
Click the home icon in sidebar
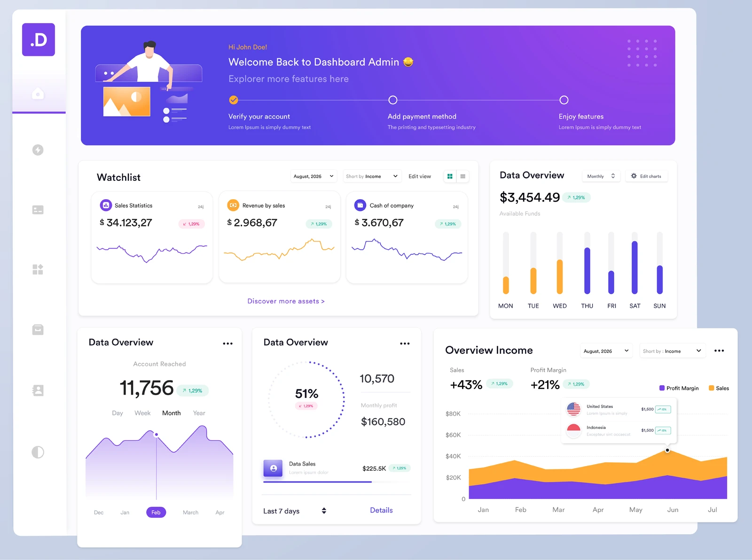[38, 94]
